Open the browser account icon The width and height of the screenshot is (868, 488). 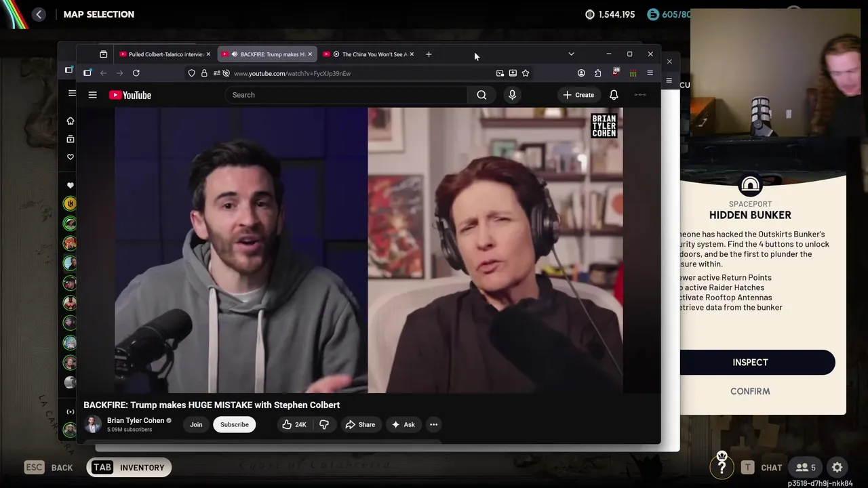581,73
